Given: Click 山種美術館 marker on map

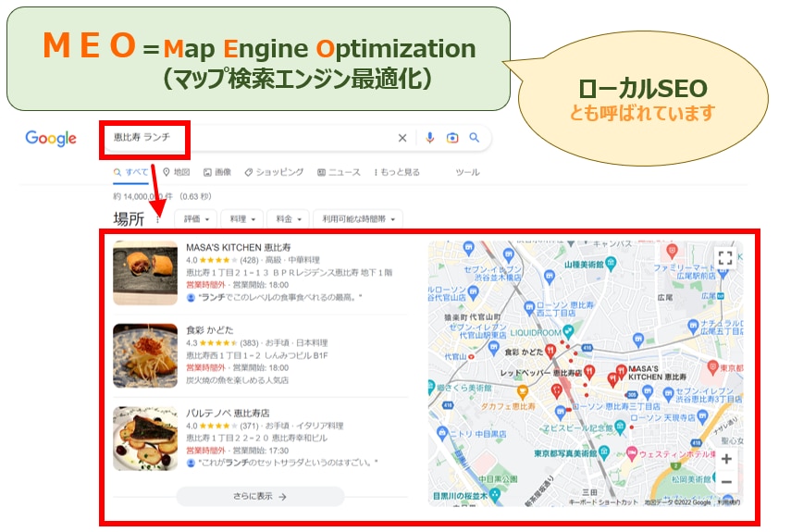Looking at the screenshot, I should (611, 264).
